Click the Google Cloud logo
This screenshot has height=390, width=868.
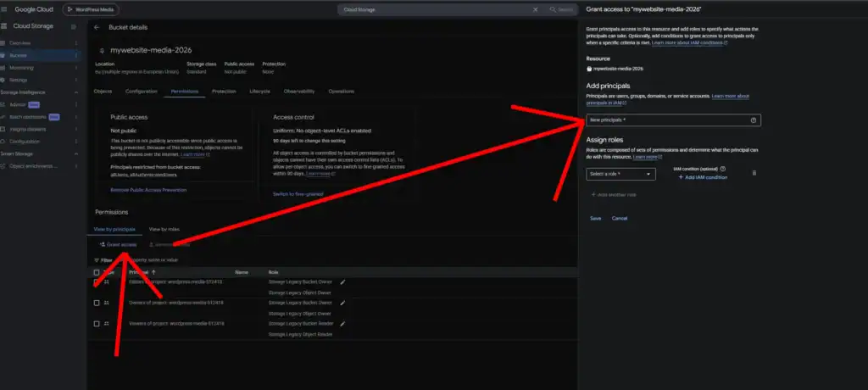pos(34,9)
